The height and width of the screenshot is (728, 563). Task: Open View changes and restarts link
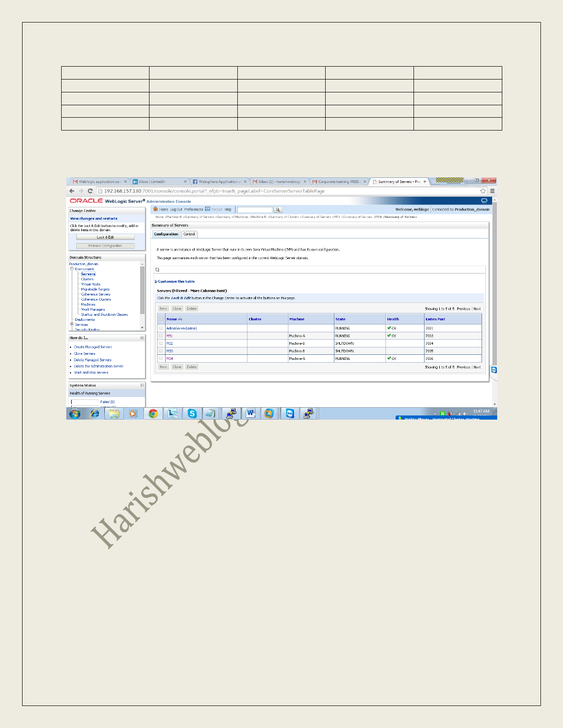[93, 219]
